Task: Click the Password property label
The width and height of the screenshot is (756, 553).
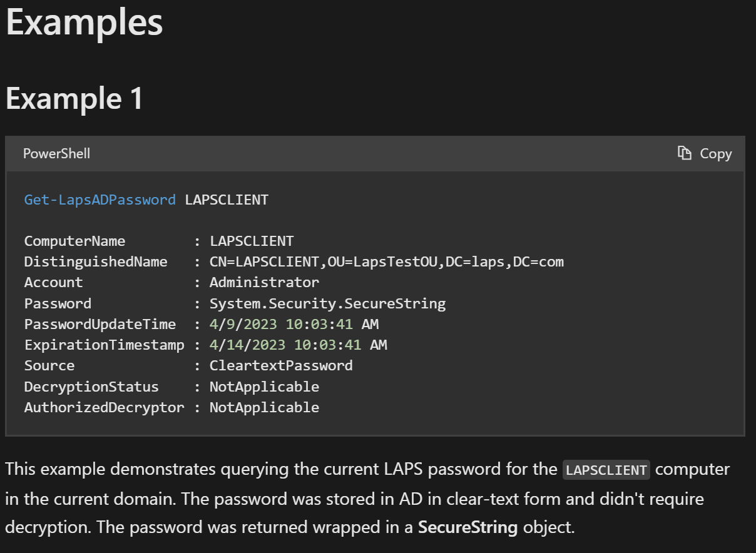Action: coord(58,304)
